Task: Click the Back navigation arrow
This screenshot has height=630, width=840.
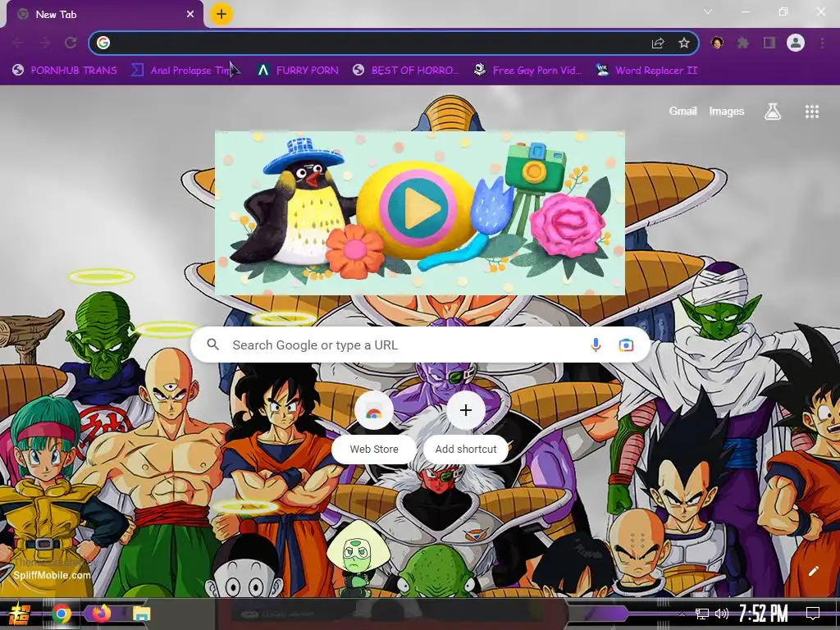Action: (x=18, y=43)
